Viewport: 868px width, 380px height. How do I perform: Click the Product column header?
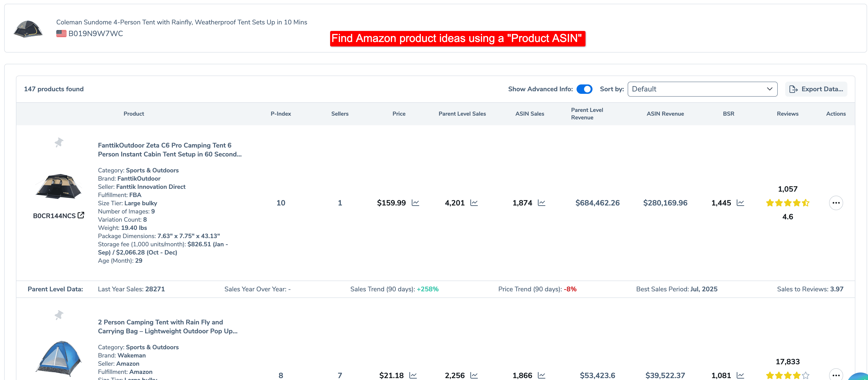tap(133, 114)
